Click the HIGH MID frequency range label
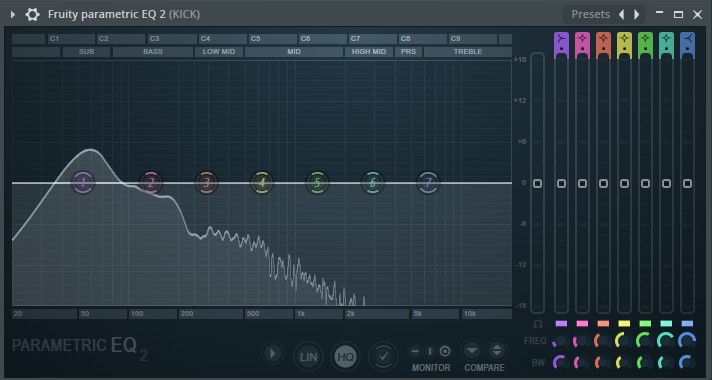712x380 pixels. click(x=369, y=52)
